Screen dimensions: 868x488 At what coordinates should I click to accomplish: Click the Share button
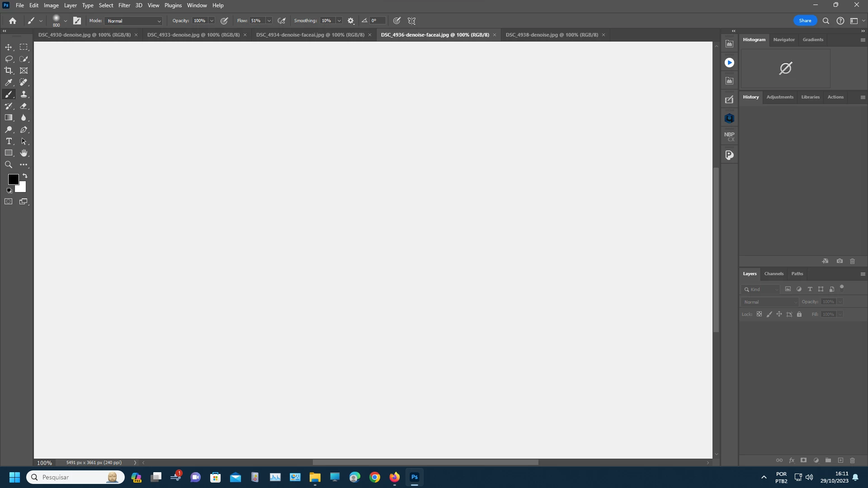point(805,21)
